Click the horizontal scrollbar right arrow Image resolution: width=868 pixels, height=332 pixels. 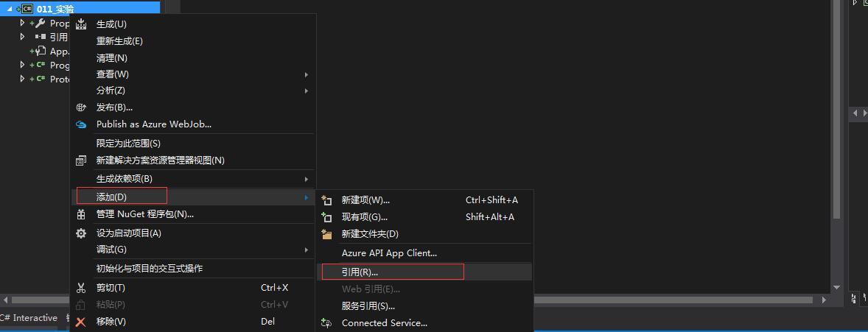825,300
